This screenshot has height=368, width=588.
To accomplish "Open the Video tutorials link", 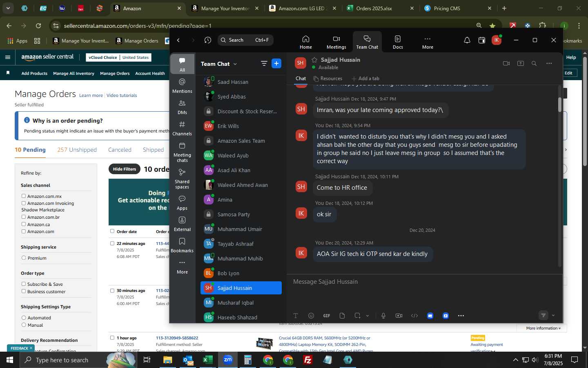I will 122,95.
